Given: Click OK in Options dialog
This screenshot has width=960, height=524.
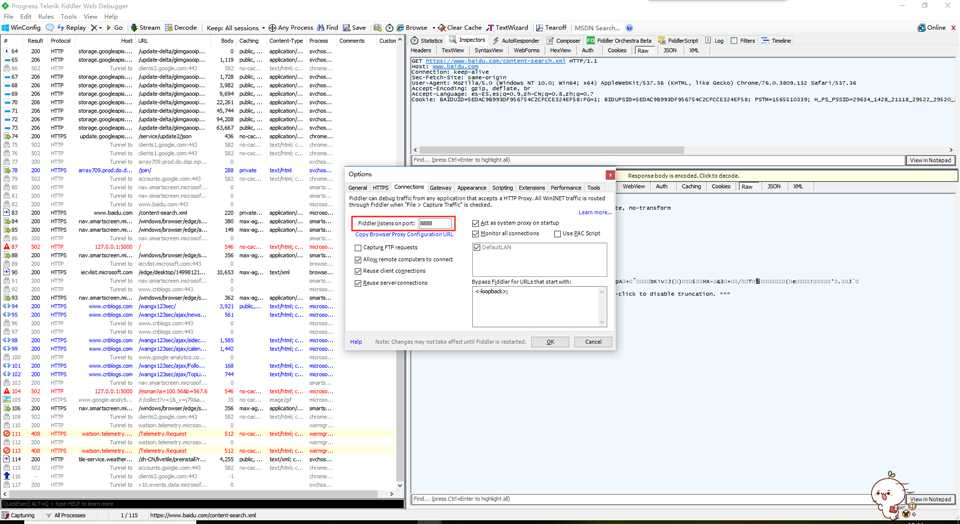Looking at the screenshot, I should click(550, 342).
